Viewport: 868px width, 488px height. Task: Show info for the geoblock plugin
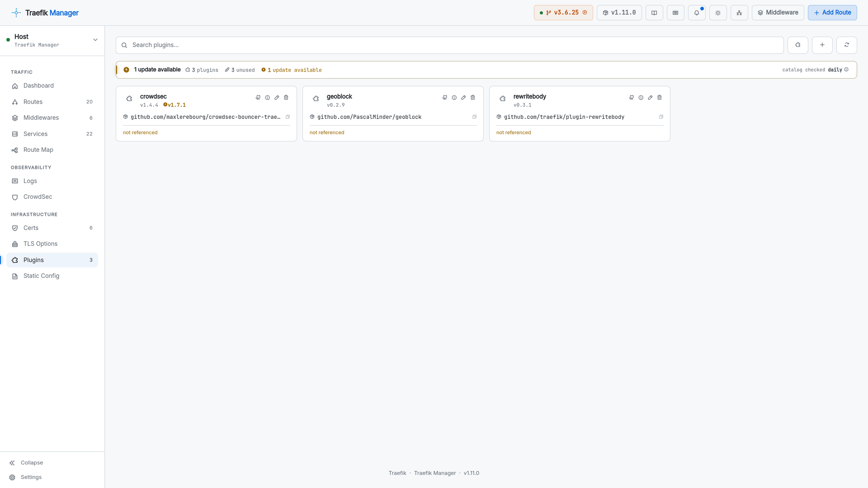[x=454, y=98]
